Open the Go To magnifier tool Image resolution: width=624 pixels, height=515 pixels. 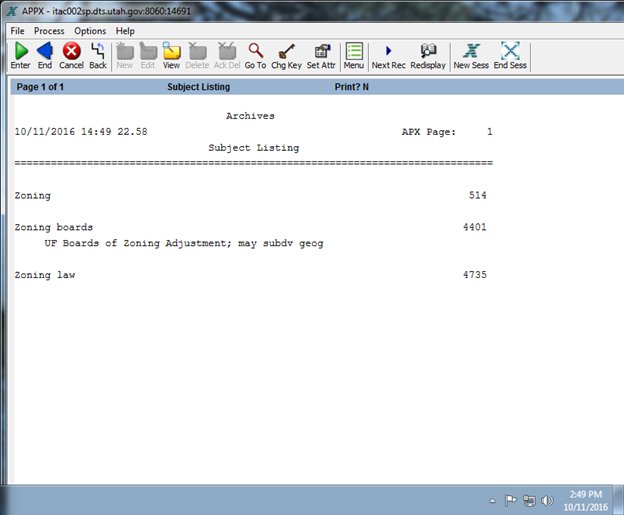pyautogui.click(x=255, y=51)
